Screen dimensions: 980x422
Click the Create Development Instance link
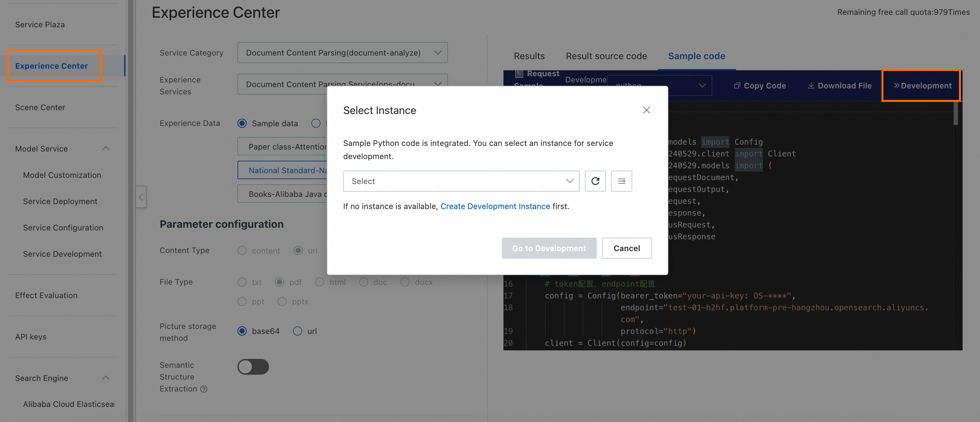495,206
